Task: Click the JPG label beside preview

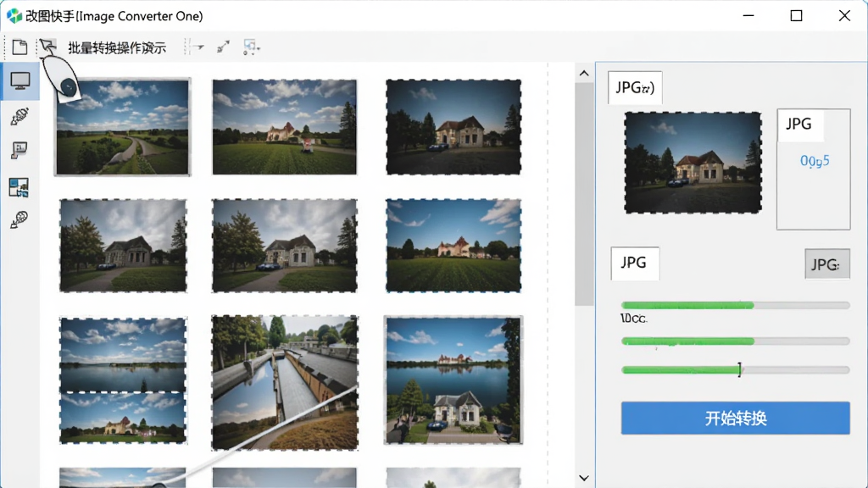Action: coord(798,124)
